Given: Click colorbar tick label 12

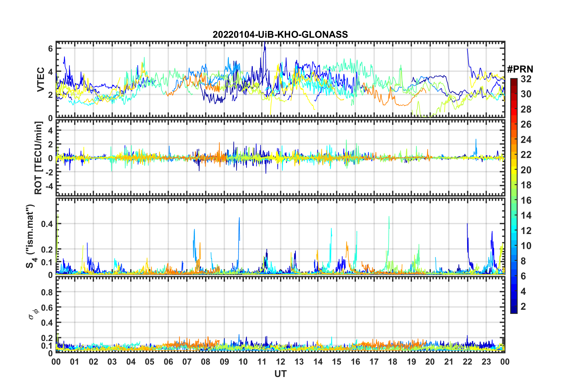Looking at the screenshot, I should tap(526, 231).
